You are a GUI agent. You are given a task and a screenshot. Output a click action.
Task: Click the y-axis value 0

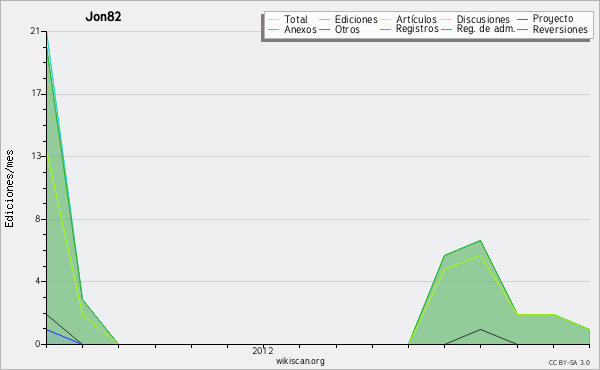(x=38, y=344)
